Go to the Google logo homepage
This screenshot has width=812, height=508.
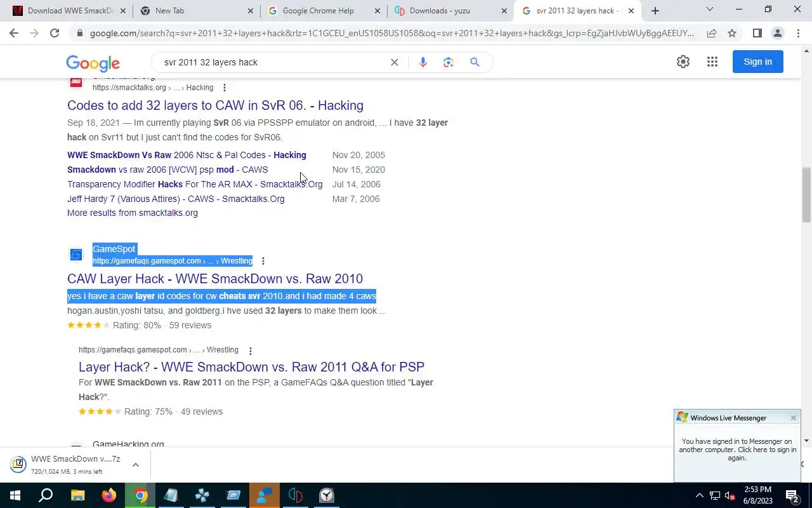[x=93, y=63]
